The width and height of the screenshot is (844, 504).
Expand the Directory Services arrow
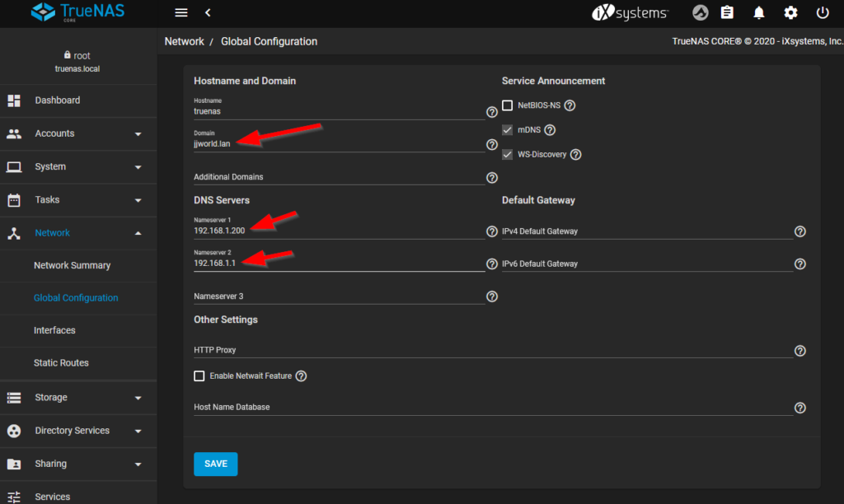[x=138, y=431]
